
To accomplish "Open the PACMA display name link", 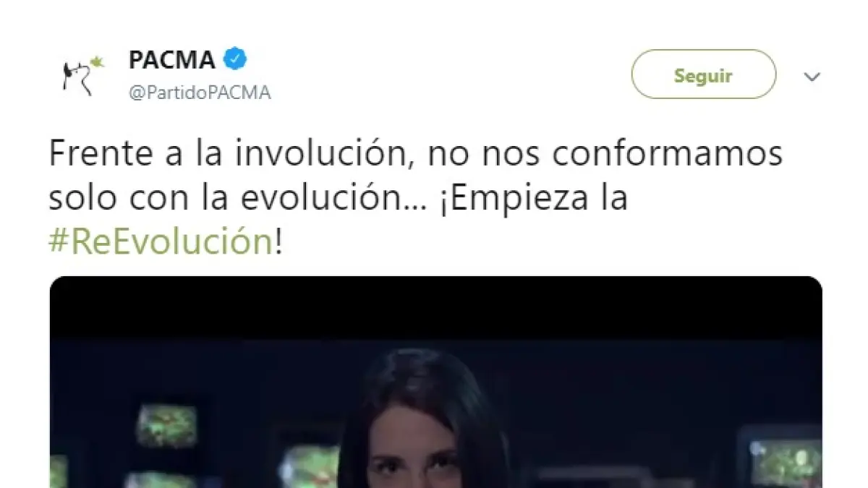I will point(172,60).
